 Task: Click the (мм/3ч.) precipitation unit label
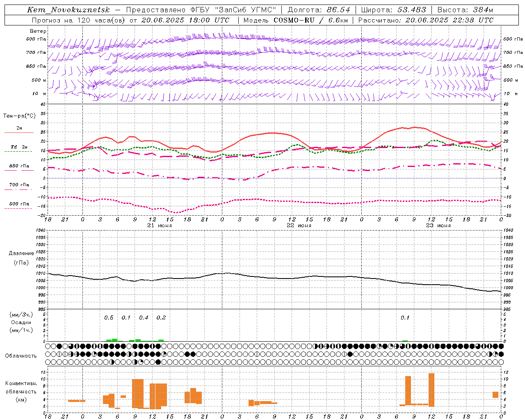(x=21, y=315)
